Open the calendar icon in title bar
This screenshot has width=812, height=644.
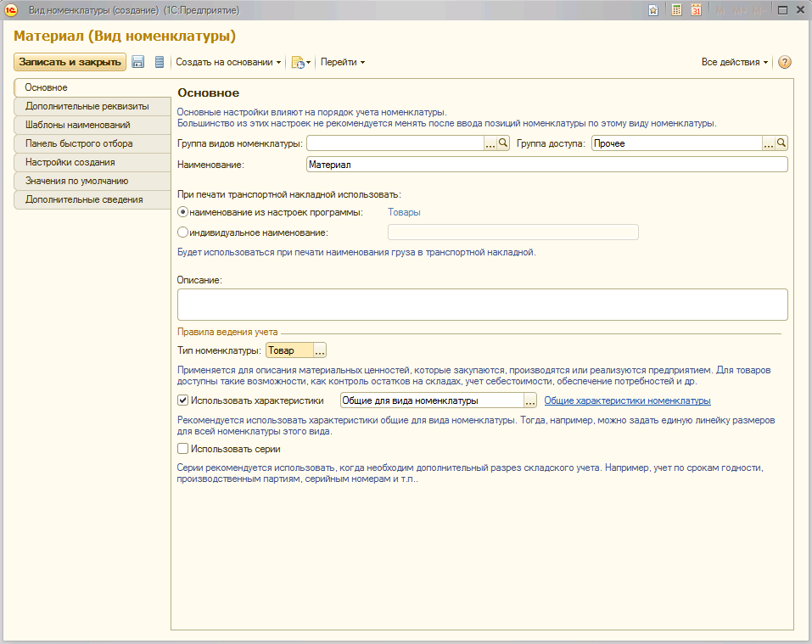point(696,10)
